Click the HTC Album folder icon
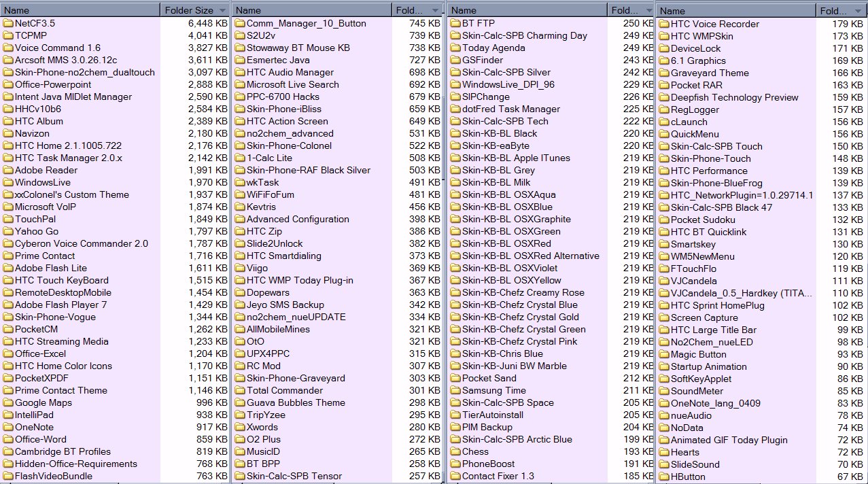The height and width of the screenshot is (484, 868). (x=7, y=122)
